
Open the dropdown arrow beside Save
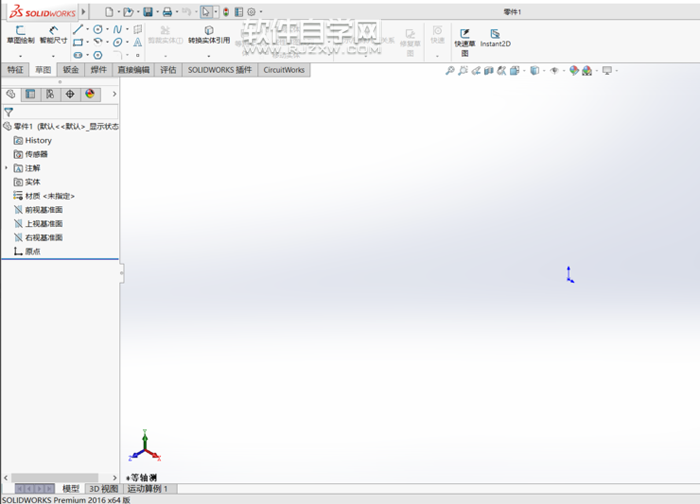click(158, 12)
